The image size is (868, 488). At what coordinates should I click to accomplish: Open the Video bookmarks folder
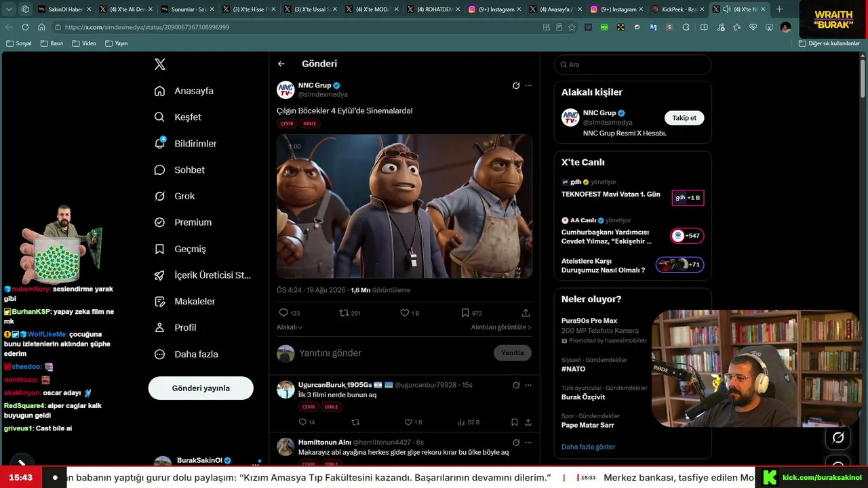coord(85,43)
